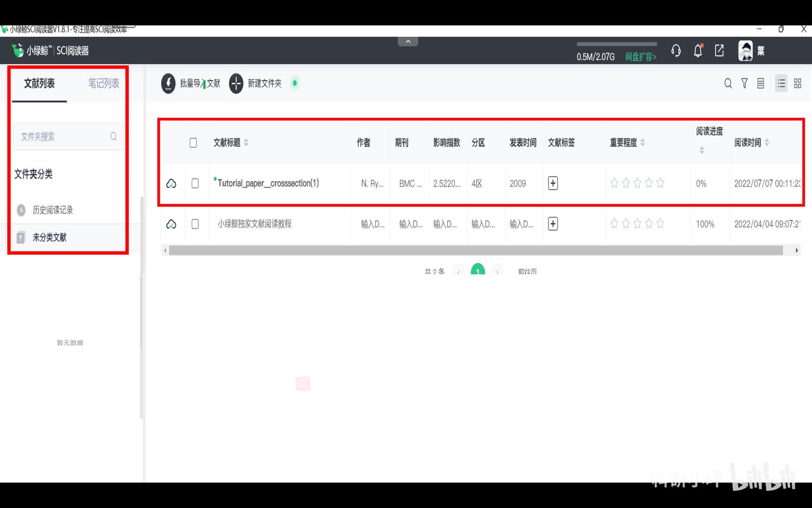Collapse the top bar with chevron-up

408,41
